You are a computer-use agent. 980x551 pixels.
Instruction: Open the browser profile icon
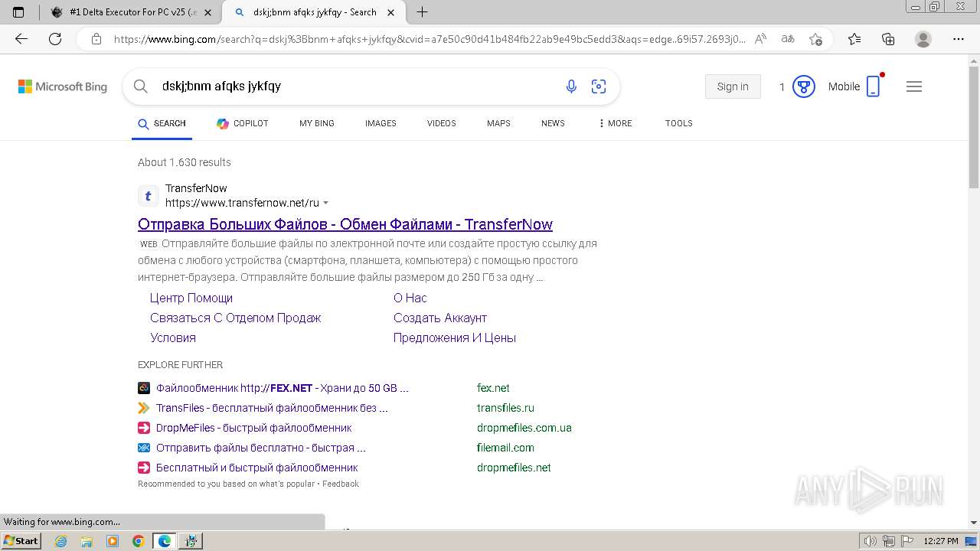923,39
